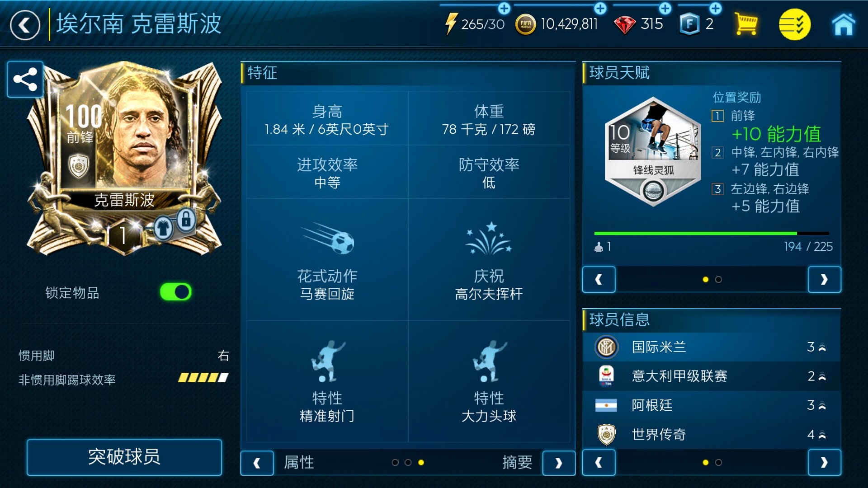Add more energy with plus icon
This screenshot has width=868, height=488.
[504, 8]
